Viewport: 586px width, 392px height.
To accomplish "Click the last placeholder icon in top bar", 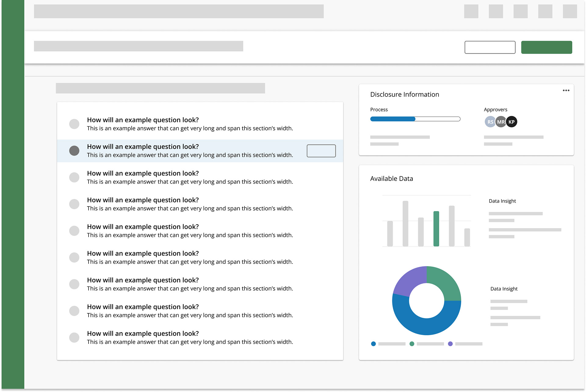I will 570,11.
